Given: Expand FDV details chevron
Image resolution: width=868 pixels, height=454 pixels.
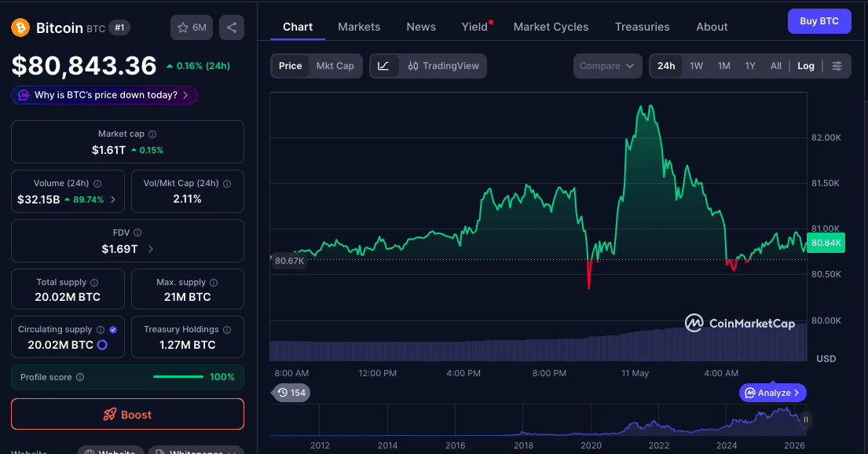Looking at the screenshot, I should tap(151, 249).
